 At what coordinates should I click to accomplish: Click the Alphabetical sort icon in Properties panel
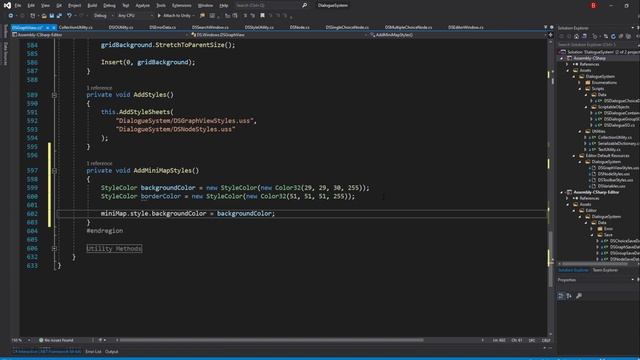[x=569, y=296]
